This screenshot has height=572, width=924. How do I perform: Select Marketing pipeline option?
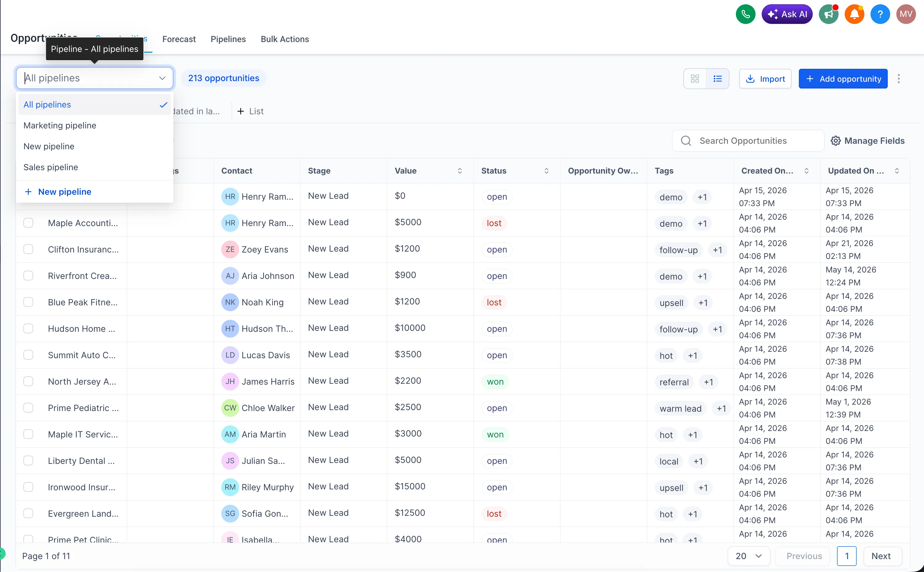click(x=95, y=126)
